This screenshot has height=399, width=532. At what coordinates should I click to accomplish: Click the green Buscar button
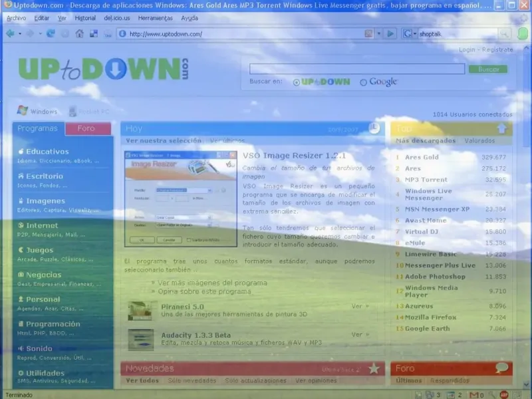coord(488,69)
